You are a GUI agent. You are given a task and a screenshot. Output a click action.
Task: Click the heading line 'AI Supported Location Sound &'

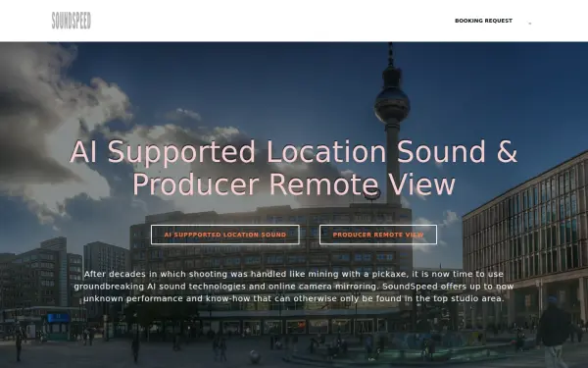click(294, 152)
